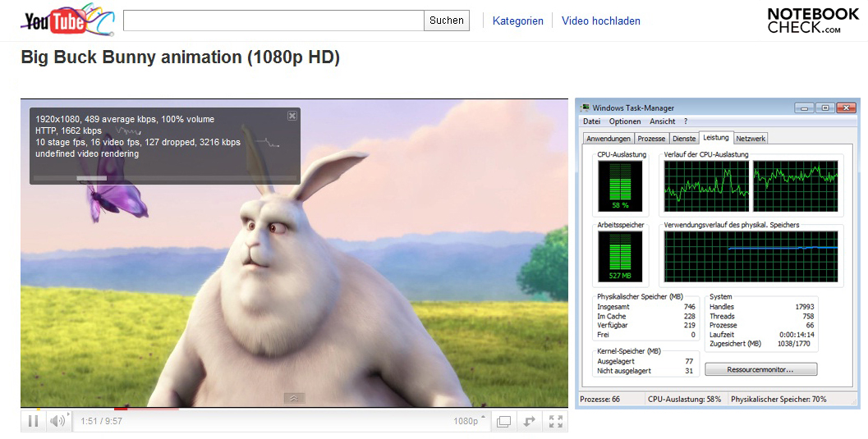Viewport: 868px width, 439px height.
Task: Click the Verfügbar 219 row
Action: tap(646, 325)
